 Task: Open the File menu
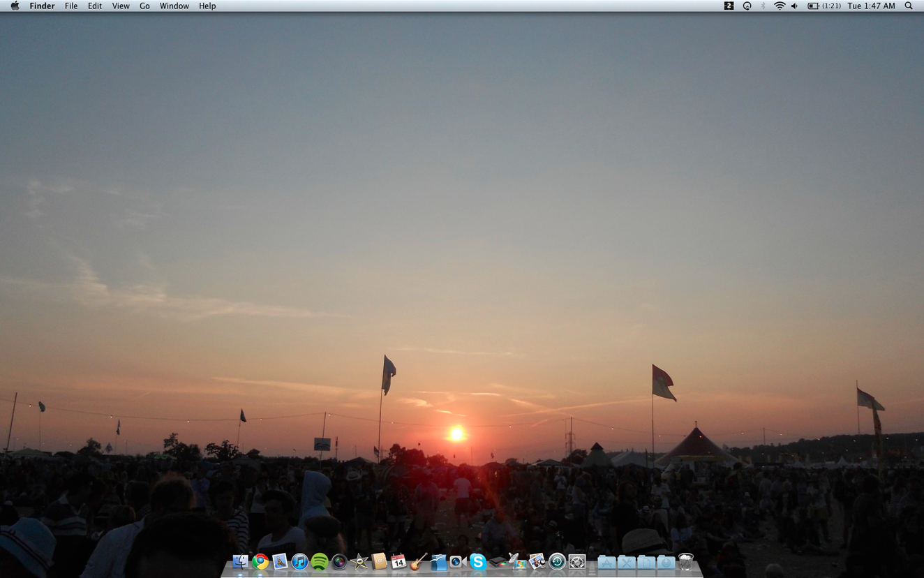click(71, 6)
